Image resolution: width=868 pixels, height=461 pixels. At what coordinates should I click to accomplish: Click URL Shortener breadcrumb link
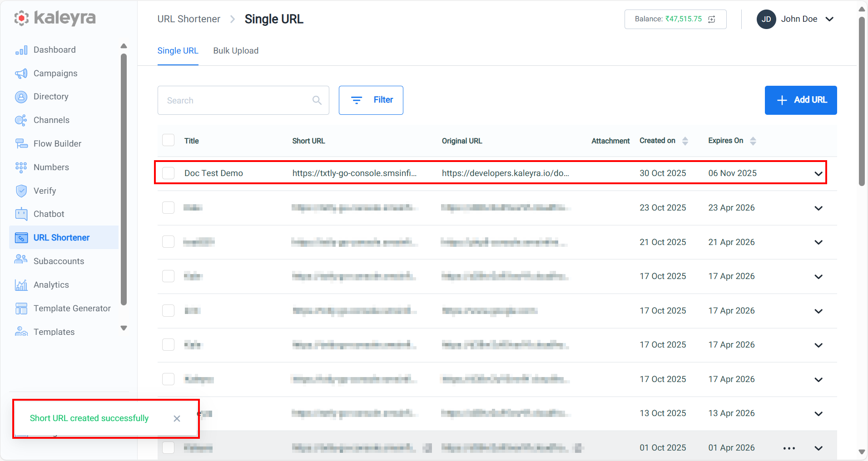point(188,19)
